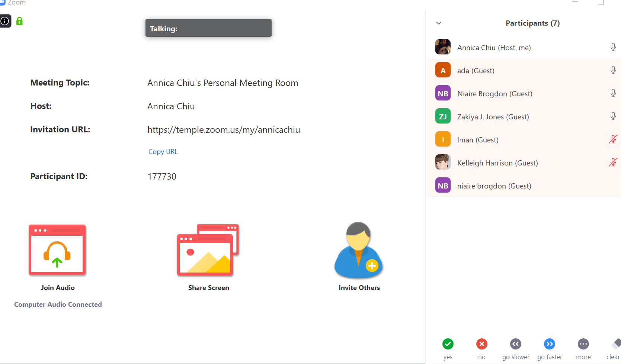Unmute Kelleigh Harrison's microphone
Viewport: 621px width, 364px height.
[x=613, y=162]
